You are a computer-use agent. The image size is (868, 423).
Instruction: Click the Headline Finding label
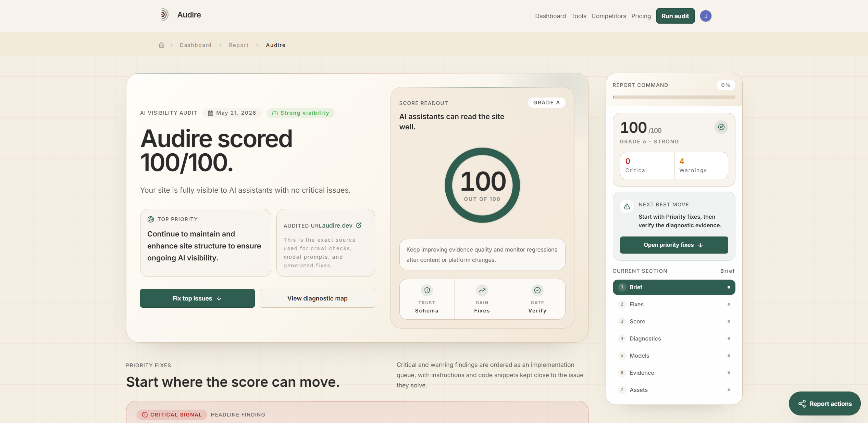coord(238,415)
